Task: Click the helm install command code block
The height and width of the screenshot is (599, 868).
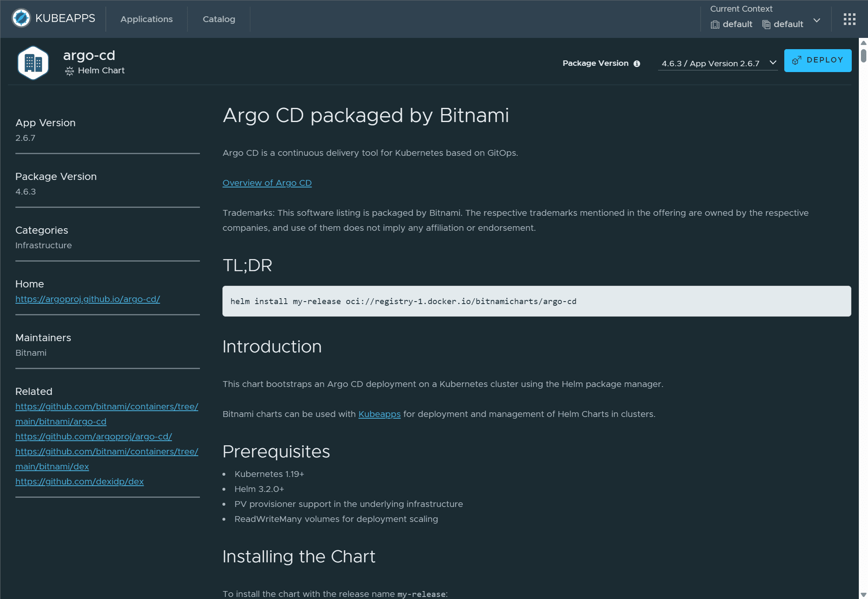Action: point(536,301)
